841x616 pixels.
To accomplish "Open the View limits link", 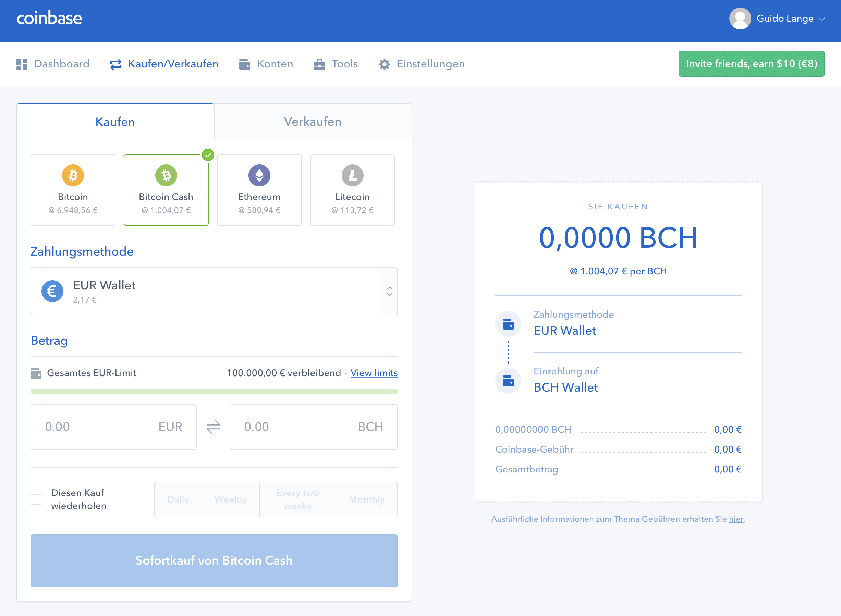I will (x=374, y=373).
